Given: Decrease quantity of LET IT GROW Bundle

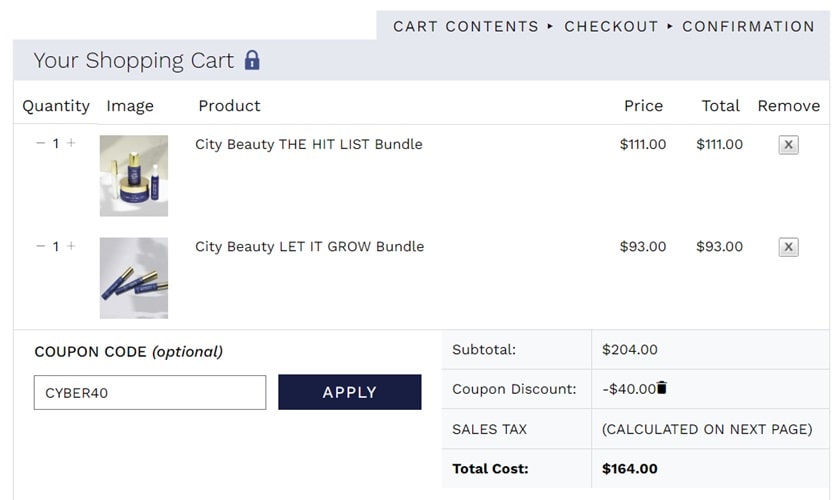Looking at the screenshot, I should pos(40,246).
